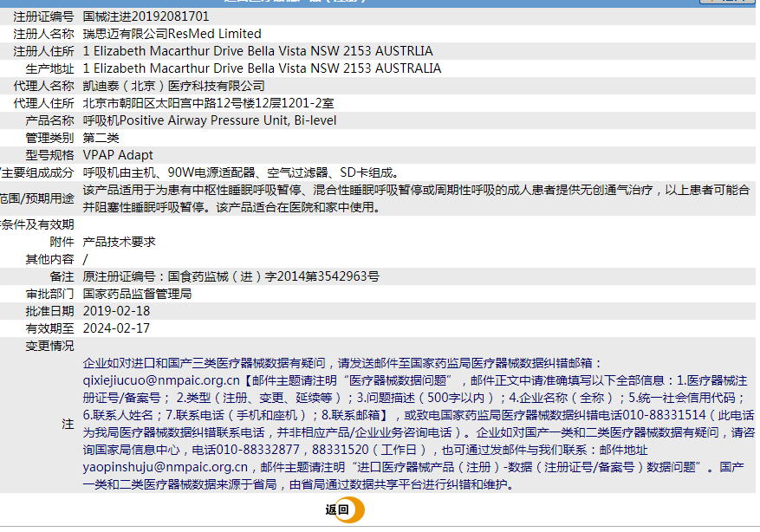Select production address ending in AUSTRALIA
The height and width of the screenshot is (532, 760).
pos(263,68)
